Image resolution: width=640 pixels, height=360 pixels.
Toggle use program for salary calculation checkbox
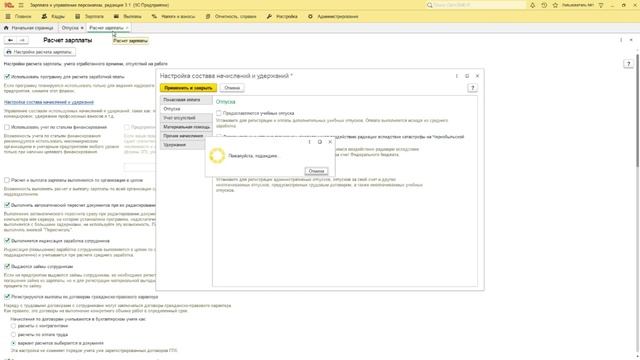pos(7,76)
